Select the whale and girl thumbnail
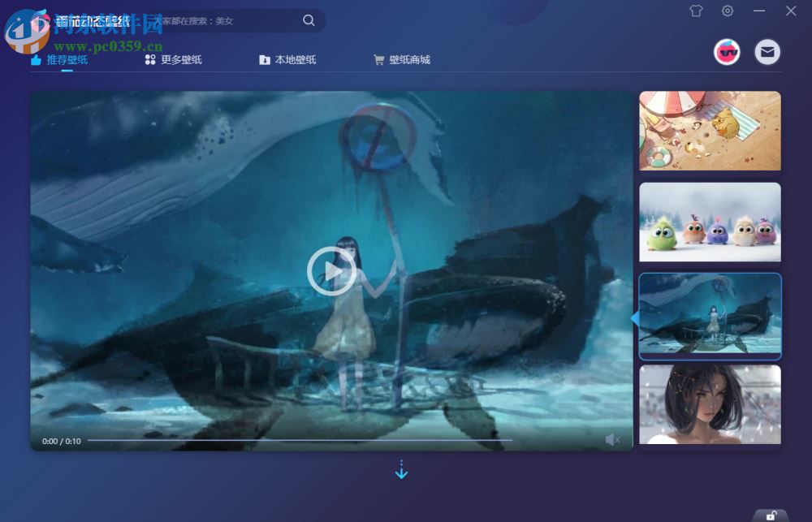 [710, 316]
